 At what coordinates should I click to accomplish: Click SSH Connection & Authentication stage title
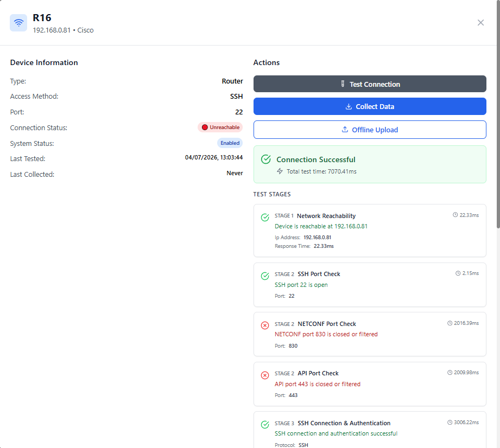(344, 423)
